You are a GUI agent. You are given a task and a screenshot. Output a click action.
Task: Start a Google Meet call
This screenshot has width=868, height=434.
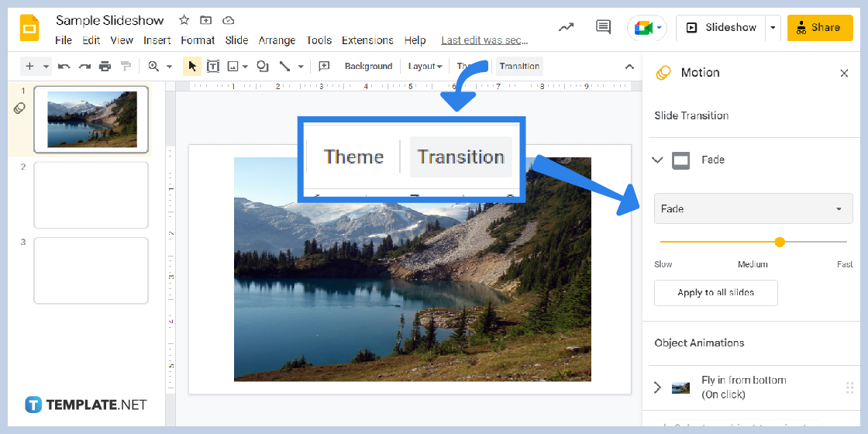tap(646, 28)
